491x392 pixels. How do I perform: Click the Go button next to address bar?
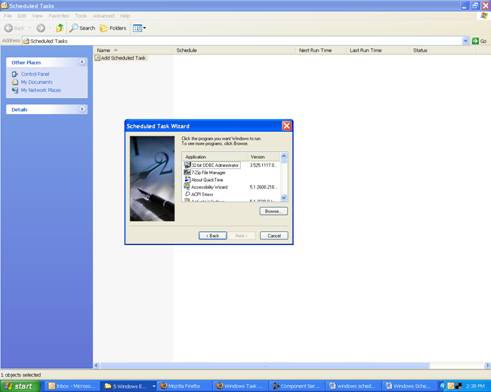(x=479, y=41)
